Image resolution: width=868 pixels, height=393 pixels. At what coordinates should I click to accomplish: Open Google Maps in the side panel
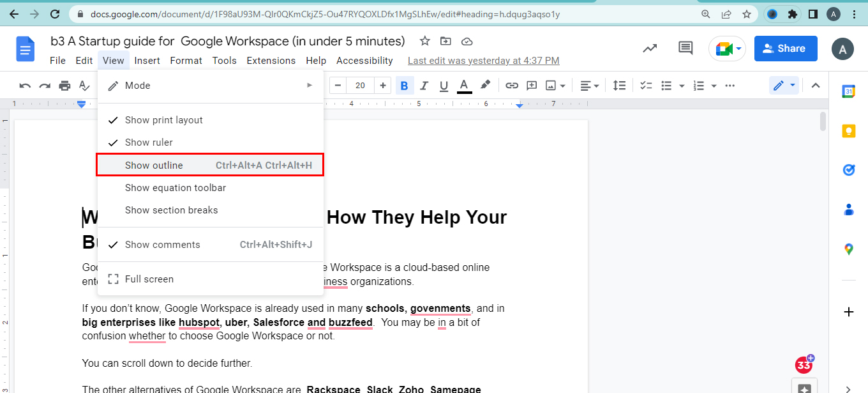pos(849,249)
